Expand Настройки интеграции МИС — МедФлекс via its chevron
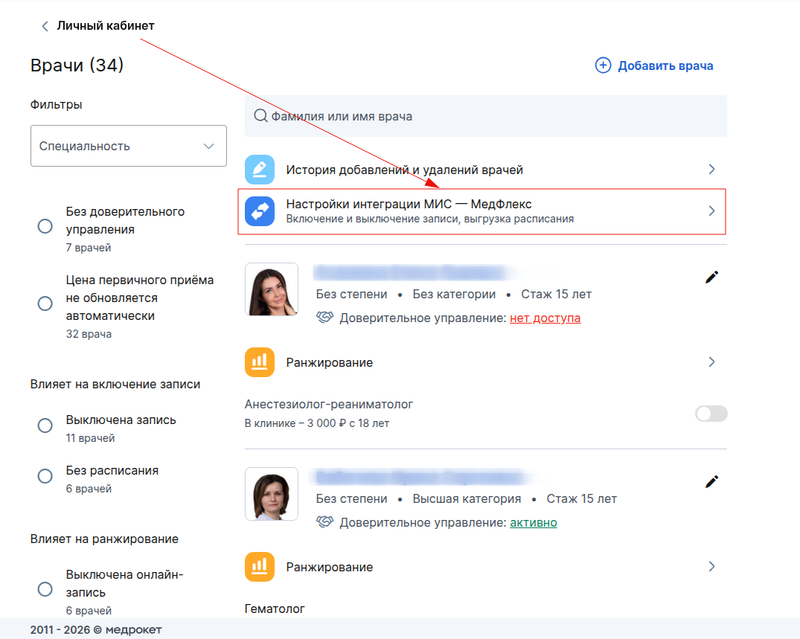The height and width of the screenshot is (639, 800). pos(711,211)
